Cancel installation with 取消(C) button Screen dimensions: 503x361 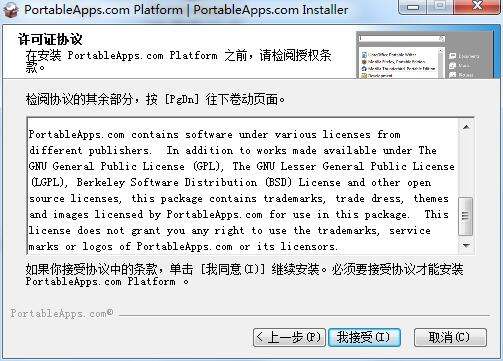[450, 337]
